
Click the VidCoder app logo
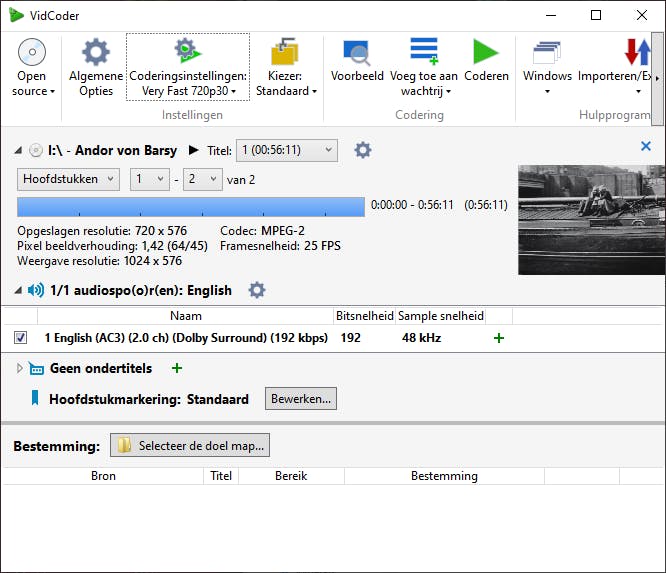[16, 15]
